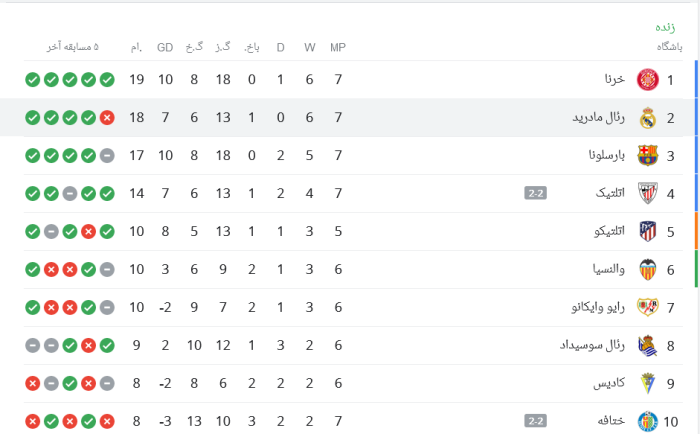Viewport: 700px width, 434px height.
Task: Click Real Madrid's red loss indicator
Action: (x=107, y=118)
